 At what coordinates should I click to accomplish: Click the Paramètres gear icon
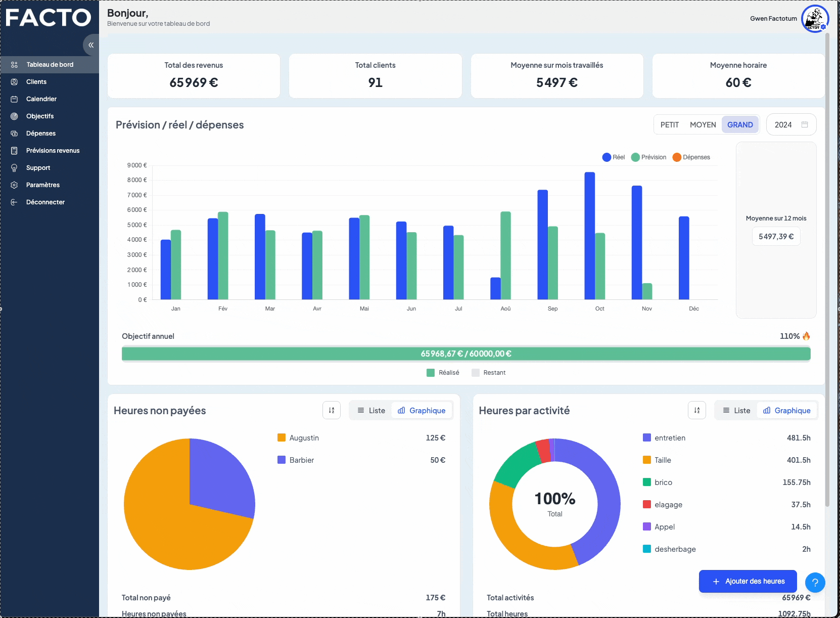pyautogui.click(x=14, y=185)
